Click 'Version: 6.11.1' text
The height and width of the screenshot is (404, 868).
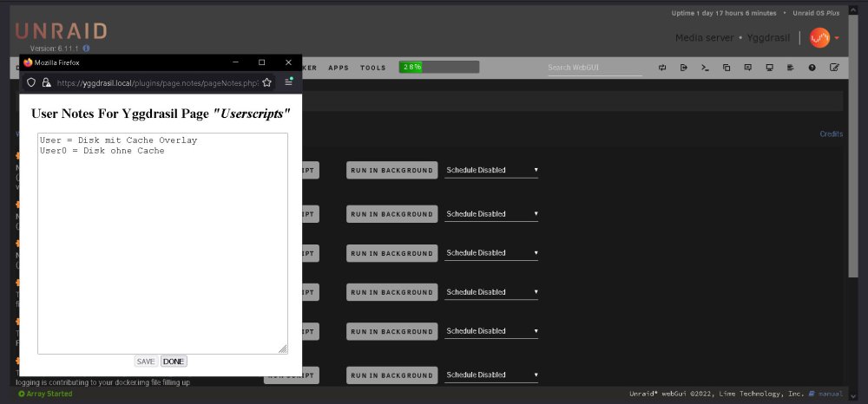click(54, 49)
